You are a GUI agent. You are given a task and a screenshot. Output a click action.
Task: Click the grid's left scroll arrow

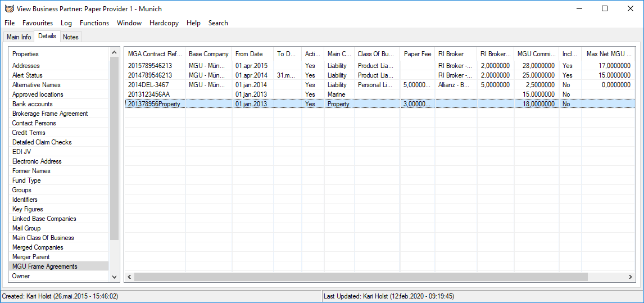point(129,277)
